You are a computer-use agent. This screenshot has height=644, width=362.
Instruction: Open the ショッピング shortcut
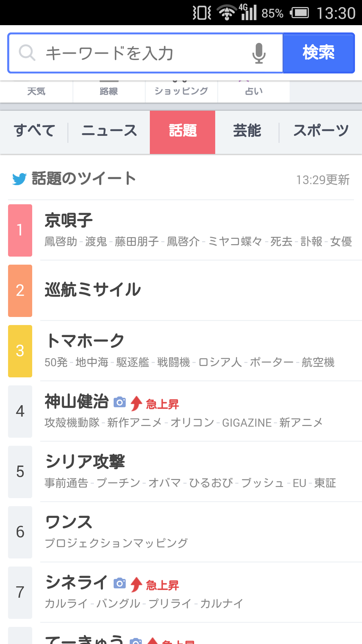click(x=181, y=91)
